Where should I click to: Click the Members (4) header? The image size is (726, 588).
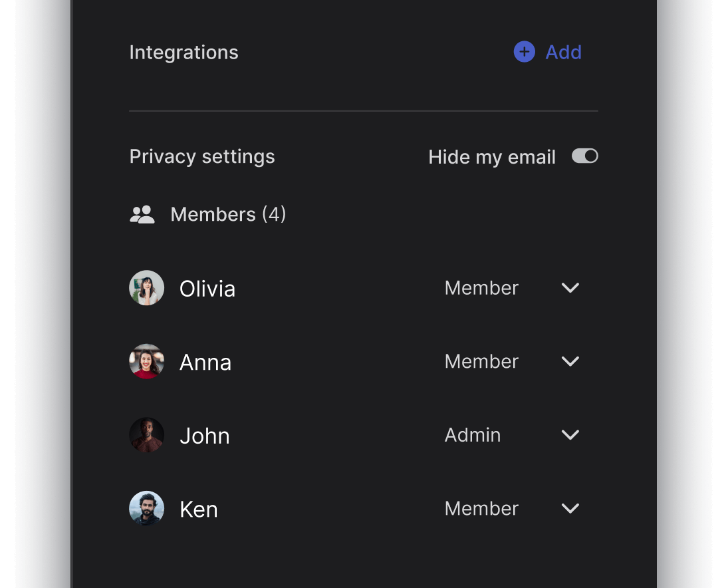[x=228, y=214]
